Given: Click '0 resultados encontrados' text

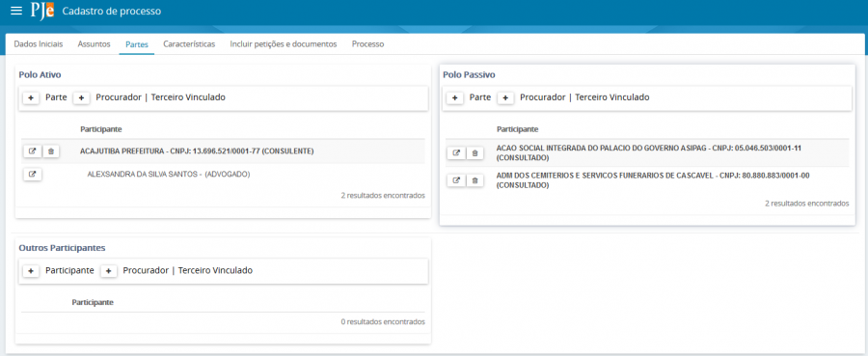Looking at the screenshot, I should [x=383, y=321].
